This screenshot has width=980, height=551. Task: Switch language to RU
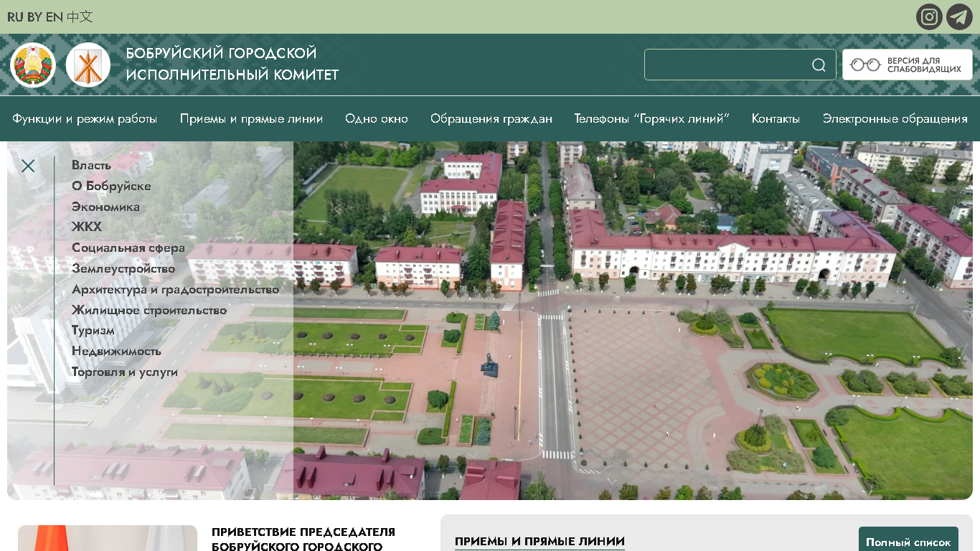point(15,17)
